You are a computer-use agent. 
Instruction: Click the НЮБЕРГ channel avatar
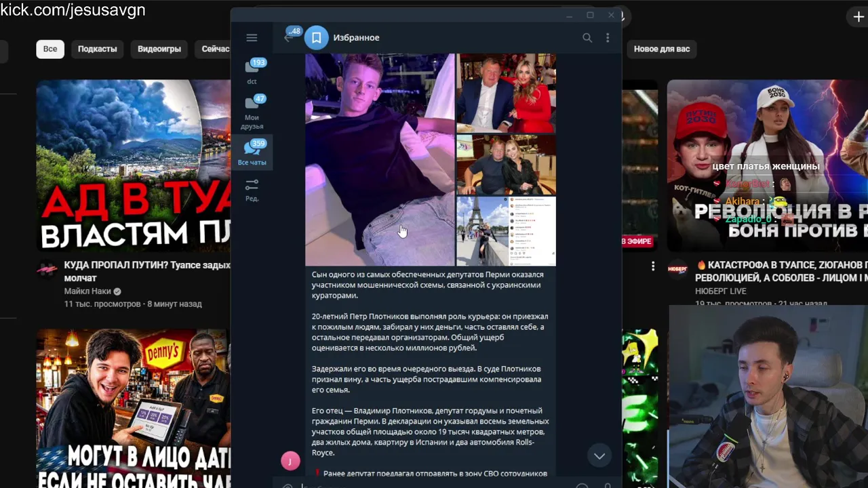[x=677, y=269]
